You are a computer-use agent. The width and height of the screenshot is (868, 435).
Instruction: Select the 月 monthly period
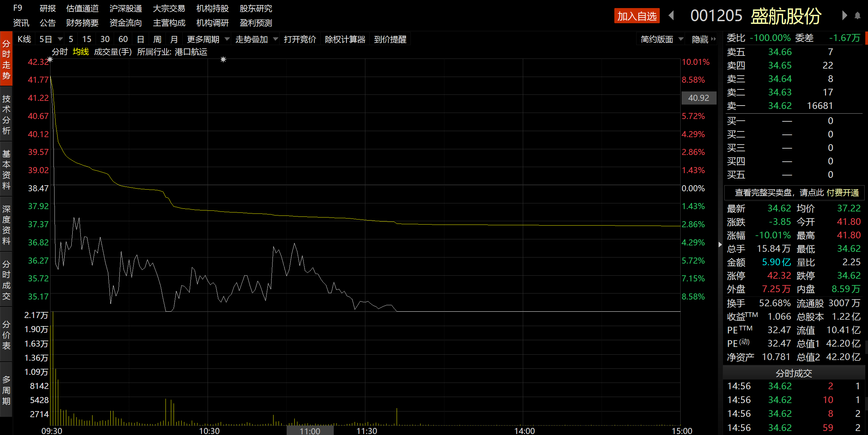174,39
